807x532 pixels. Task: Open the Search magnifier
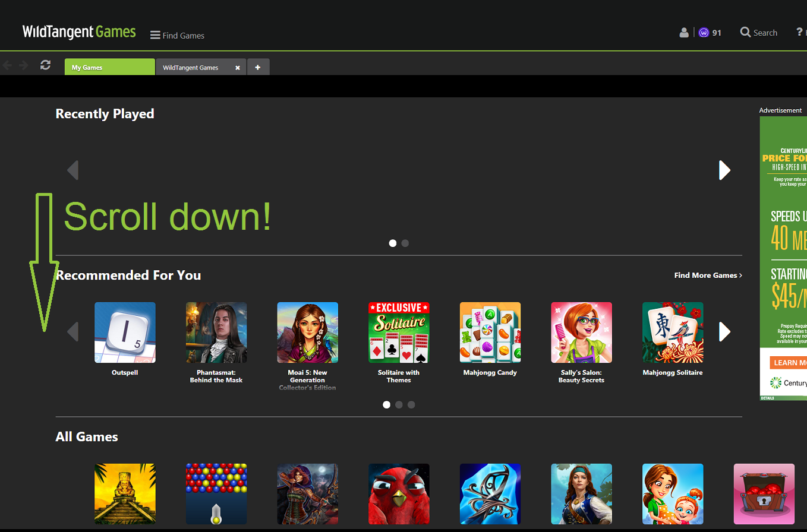pyautogui.click(x=745, y=32)
